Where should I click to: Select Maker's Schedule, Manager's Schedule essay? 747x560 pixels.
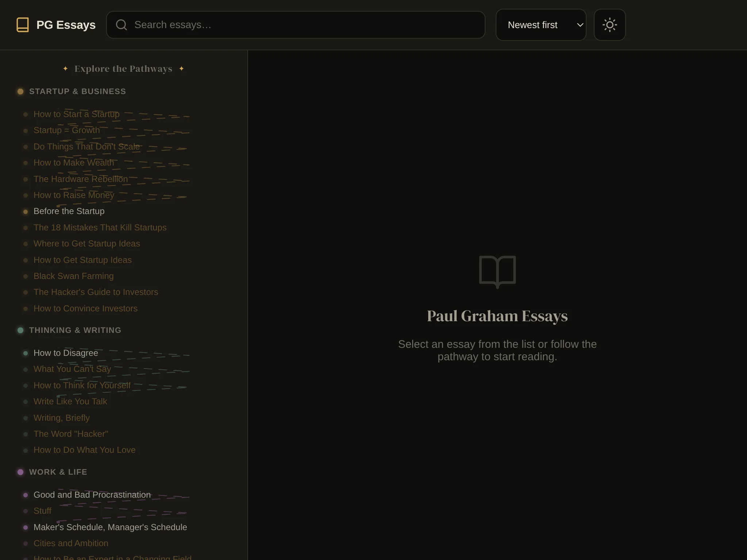(x=110, y=527)
